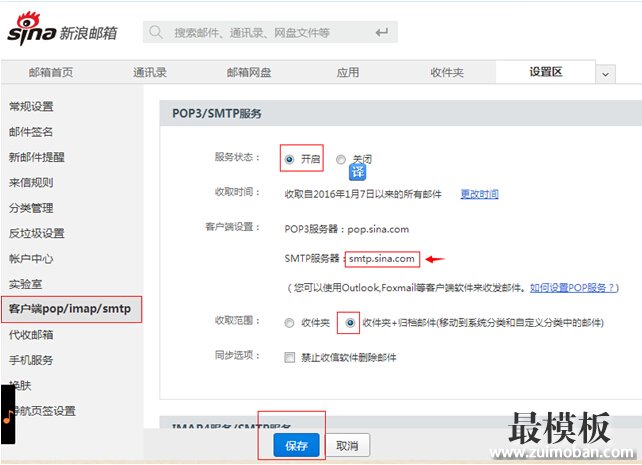The width and height of the screenshot is (642, 465).
Task: Select 客户端pop/imap/smtp sidebar item
Action: click(x=72, y=309)
